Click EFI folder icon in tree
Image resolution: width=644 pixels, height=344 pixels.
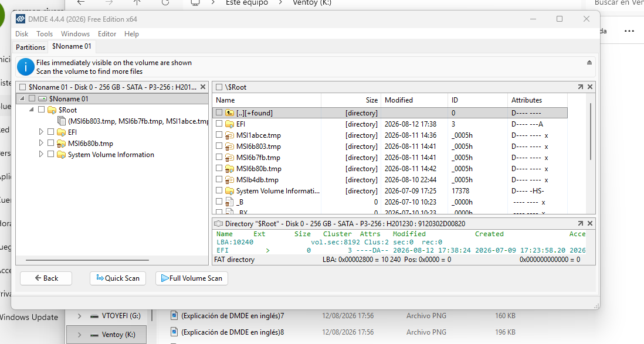pos(61,132)
